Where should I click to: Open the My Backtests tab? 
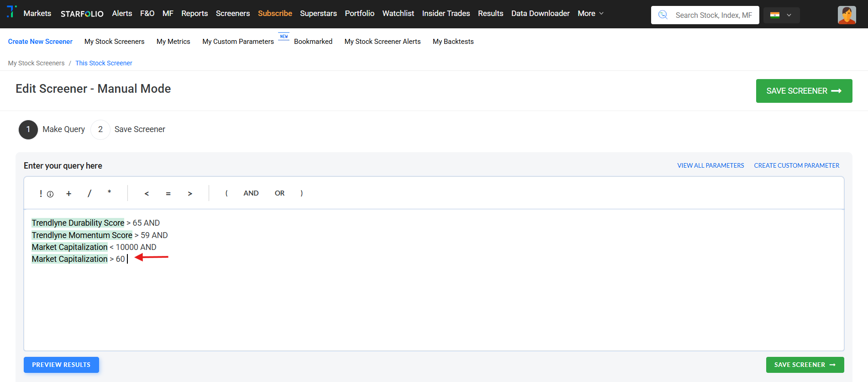tap(453, 42)
